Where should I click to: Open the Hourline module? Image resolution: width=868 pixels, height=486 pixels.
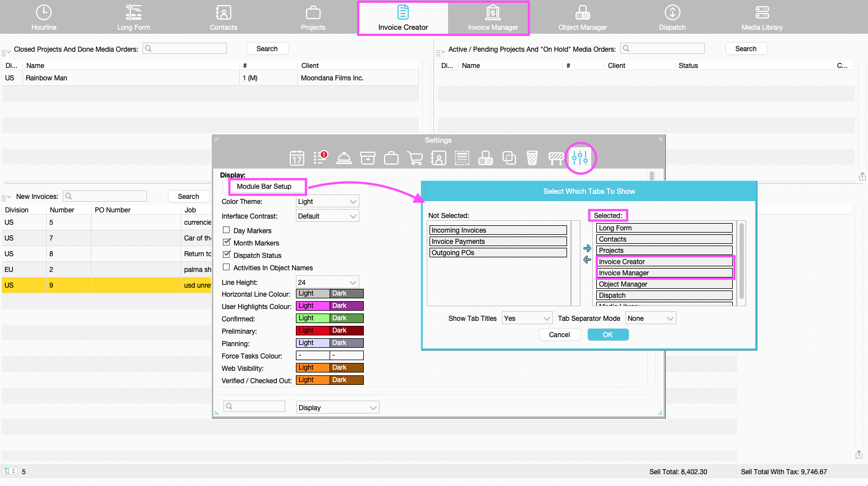pyautogui.click(x=43, y=17)
